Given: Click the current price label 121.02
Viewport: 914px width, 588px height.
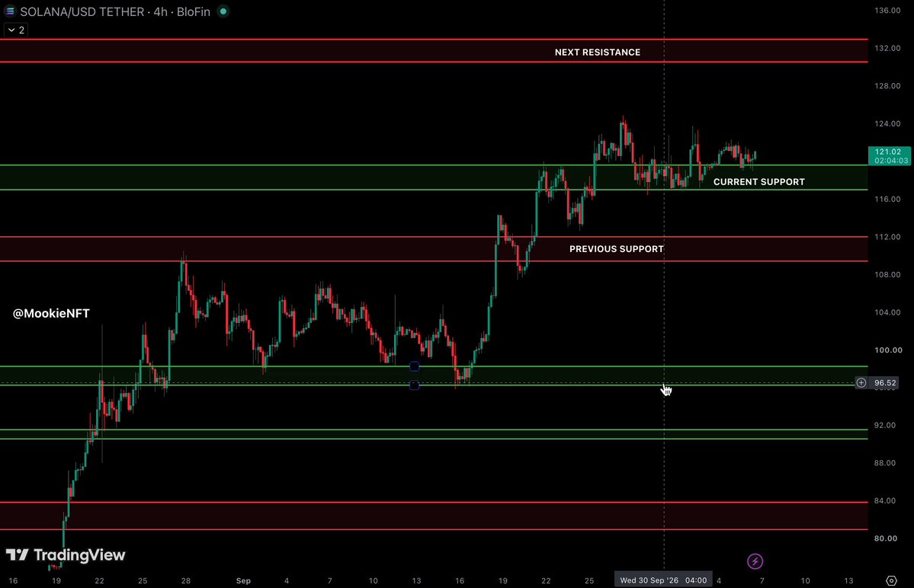Looking at the screenshot, I should [x=890, y=156].
